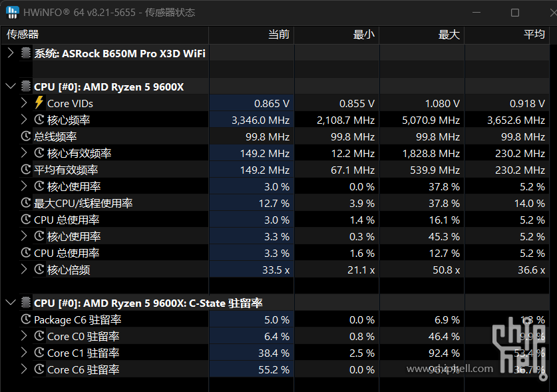Click the 传感器 column header
Screen dimensions: 557x392
coord(104,35)
